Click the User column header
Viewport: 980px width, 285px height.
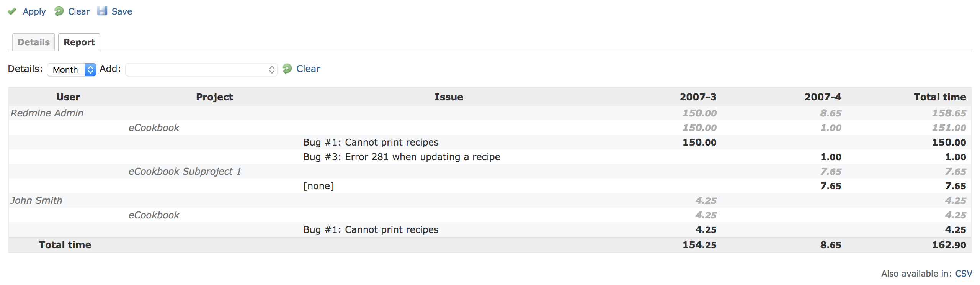[x=68, y=97]
